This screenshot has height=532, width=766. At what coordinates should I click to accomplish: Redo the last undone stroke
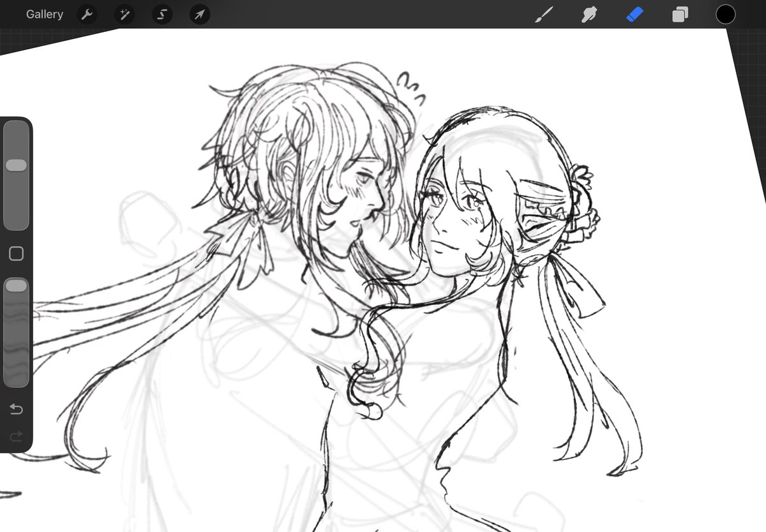click(x=16, y=436)
